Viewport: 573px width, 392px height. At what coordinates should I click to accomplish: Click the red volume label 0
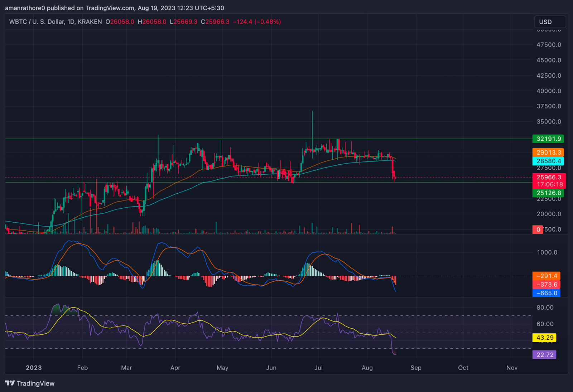538,229
